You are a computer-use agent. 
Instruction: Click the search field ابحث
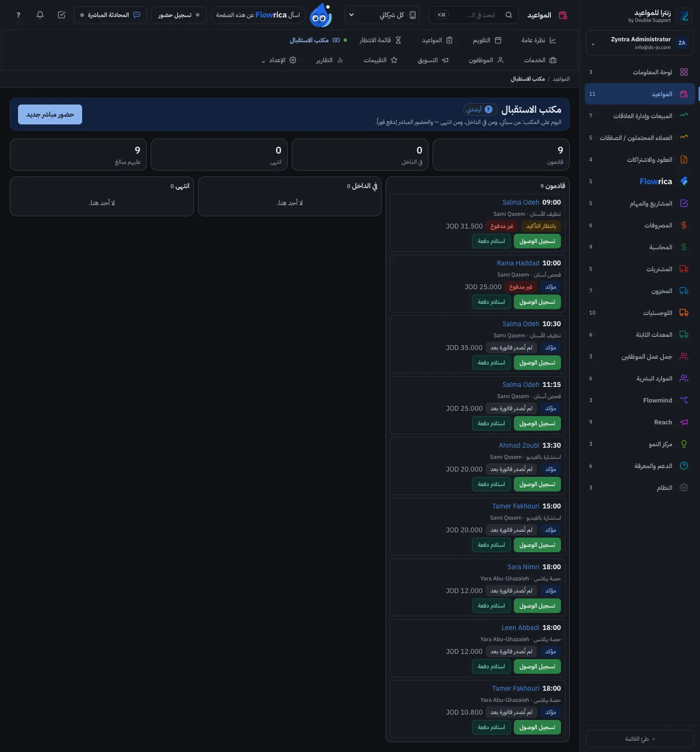coord(473,15)
